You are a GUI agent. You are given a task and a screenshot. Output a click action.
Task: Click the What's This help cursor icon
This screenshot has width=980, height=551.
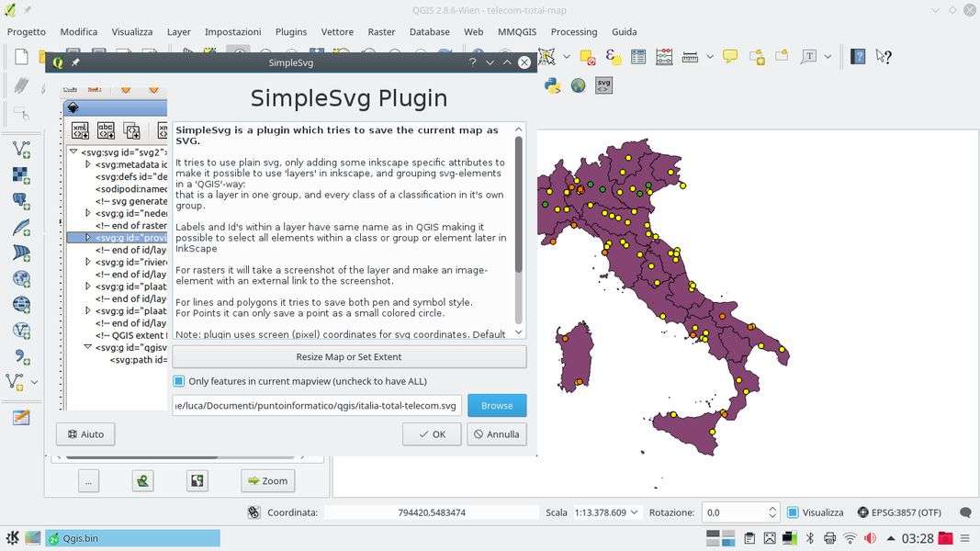884,57
